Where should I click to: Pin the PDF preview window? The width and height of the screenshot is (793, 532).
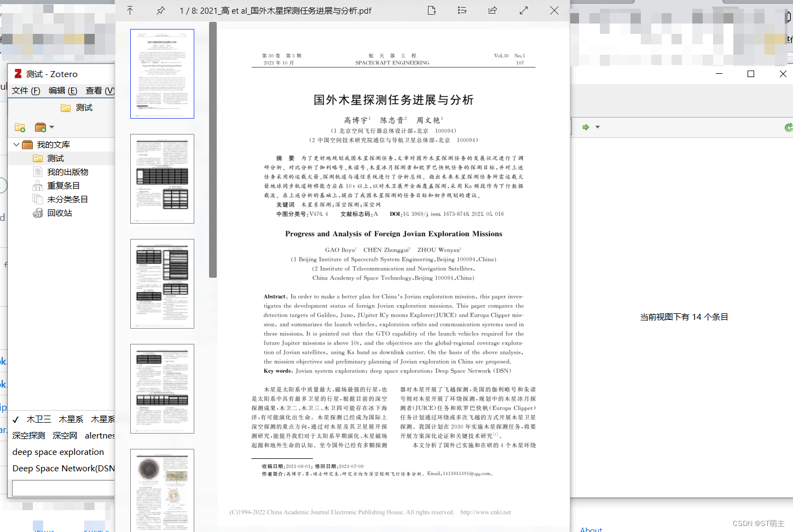161,10
